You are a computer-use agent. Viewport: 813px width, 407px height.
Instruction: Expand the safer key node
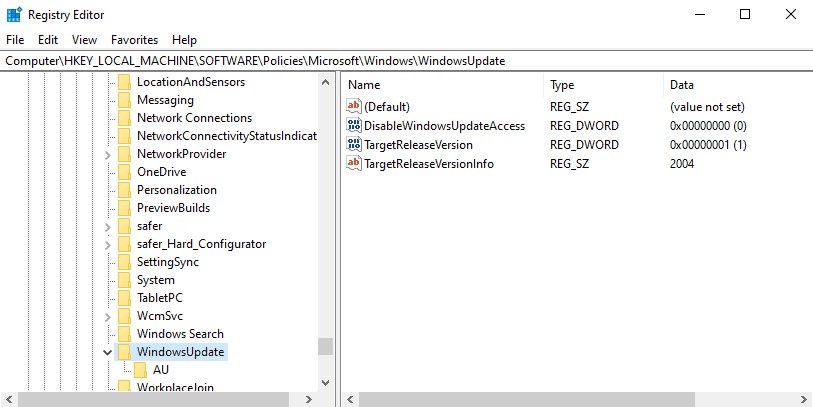[107, 226]
